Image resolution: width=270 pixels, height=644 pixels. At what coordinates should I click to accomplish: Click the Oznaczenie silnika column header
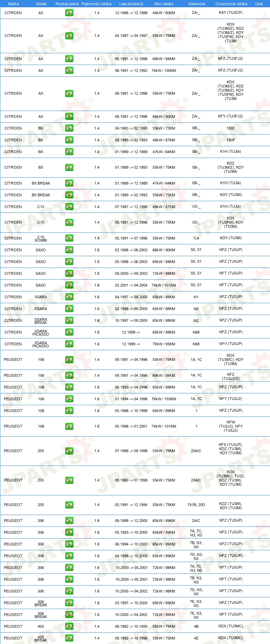231,4
